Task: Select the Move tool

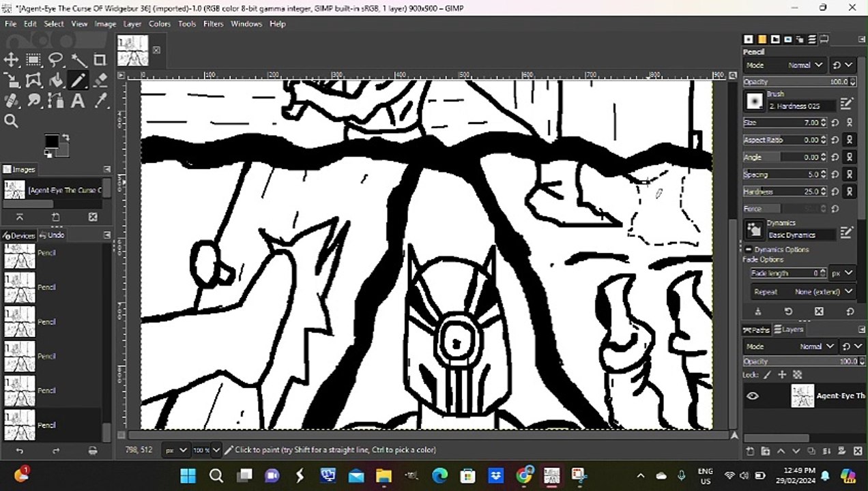Action: 12,60
